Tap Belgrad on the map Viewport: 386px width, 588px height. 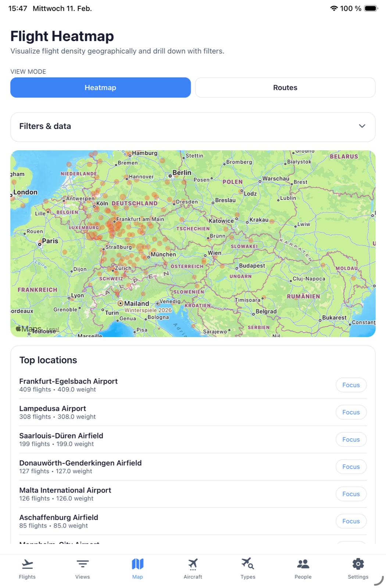click(266, 311)
